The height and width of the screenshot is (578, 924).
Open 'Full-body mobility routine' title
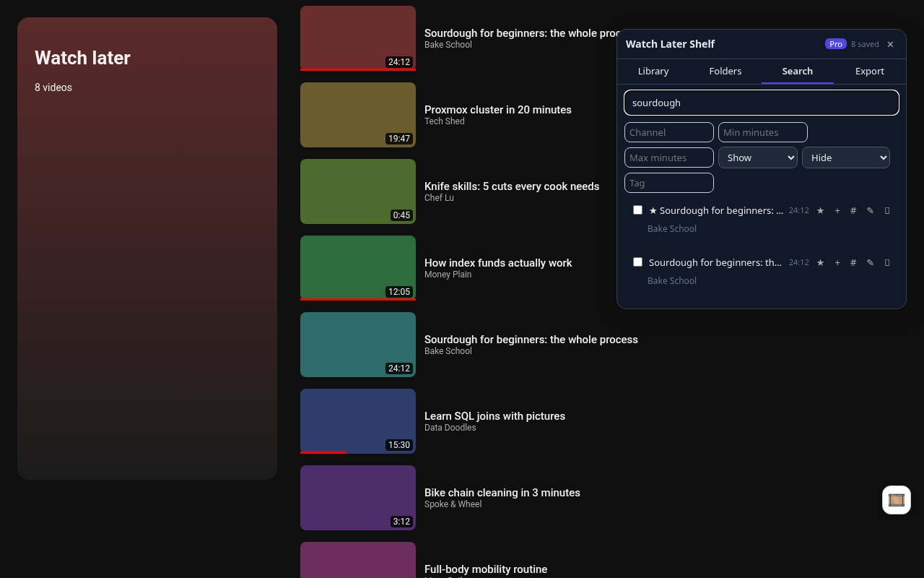486,569
